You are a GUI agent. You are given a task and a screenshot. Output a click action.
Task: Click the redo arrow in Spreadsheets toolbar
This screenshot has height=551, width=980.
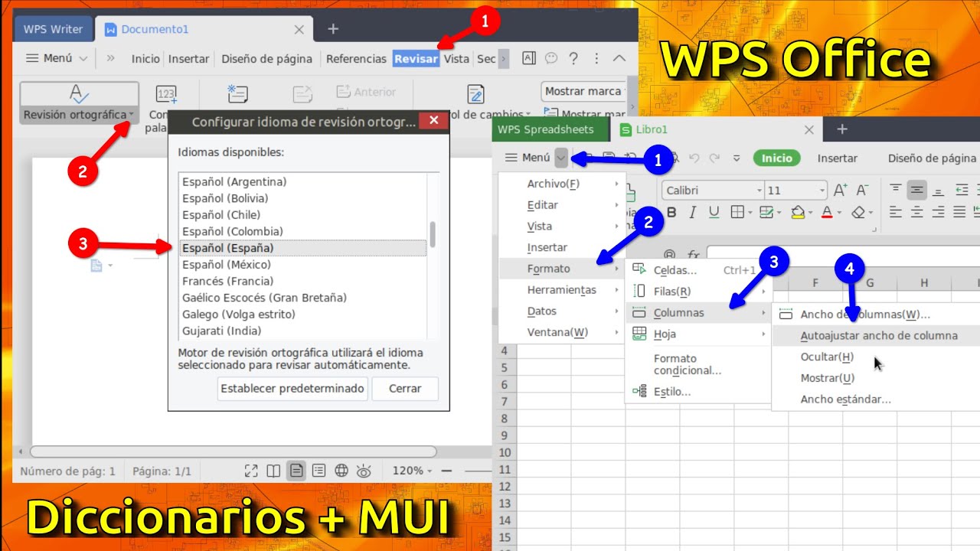[x=714, y=158]
